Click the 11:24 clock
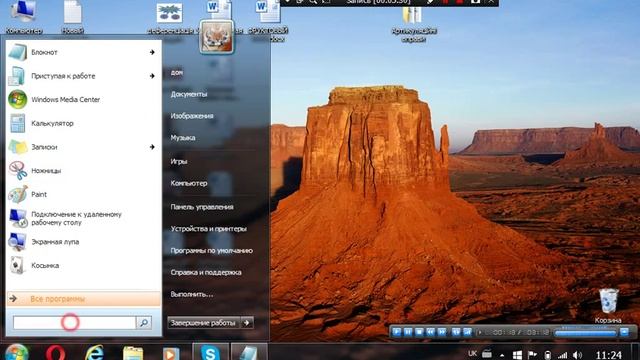Image resolution: width=640 pixels, height=360 pixels. 609,355
